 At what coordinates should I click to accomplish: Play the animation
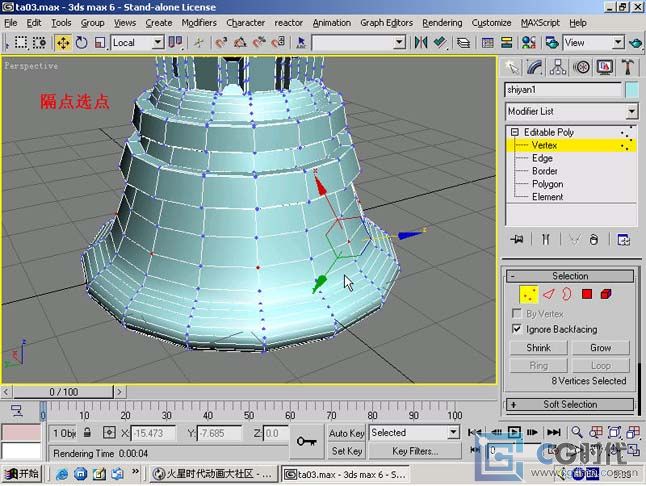point(514,432)
